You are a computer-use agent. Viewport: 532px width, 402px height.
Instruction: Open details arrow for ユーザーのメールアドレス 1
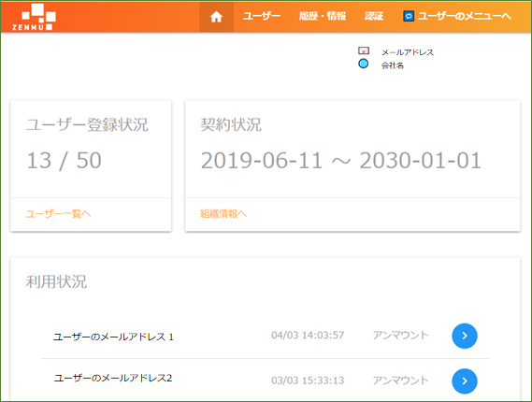pos(465,336)
